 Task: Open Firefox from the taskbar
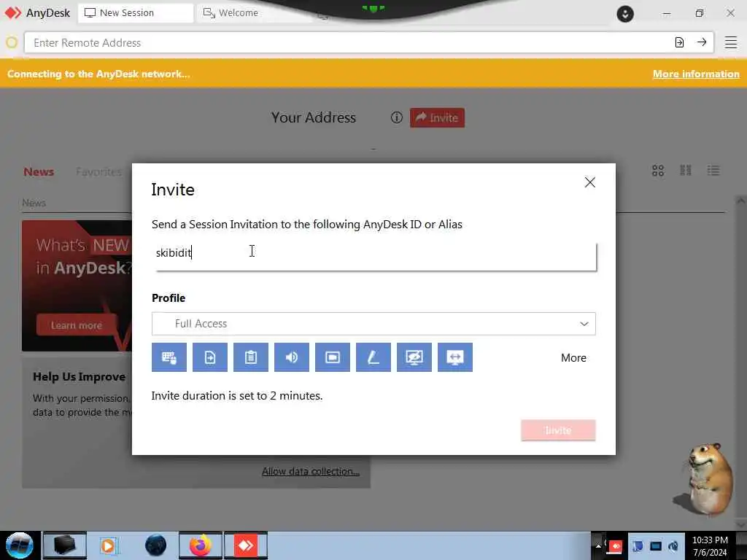click(201, 545)
